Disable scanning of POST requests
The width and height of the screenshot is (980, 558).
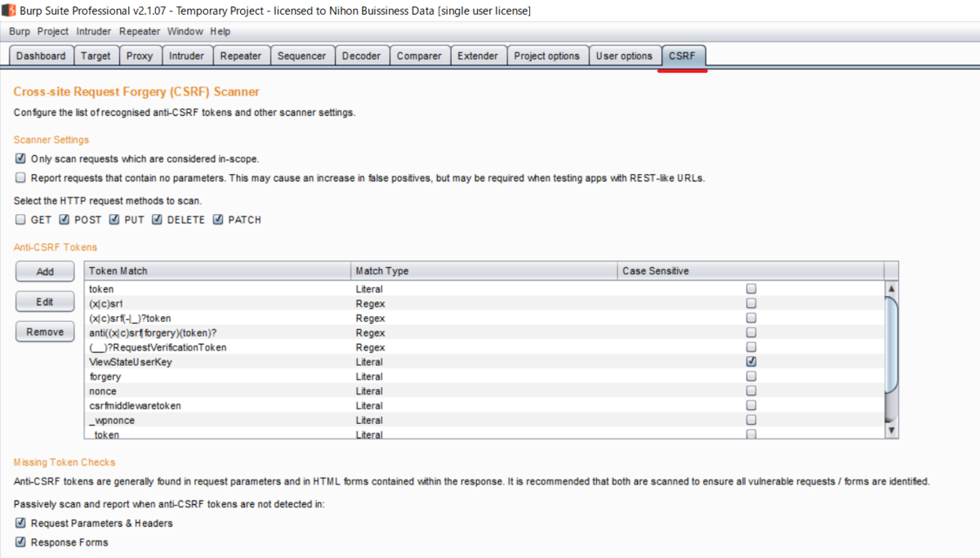pyautogui.click(x=64, y=219)
